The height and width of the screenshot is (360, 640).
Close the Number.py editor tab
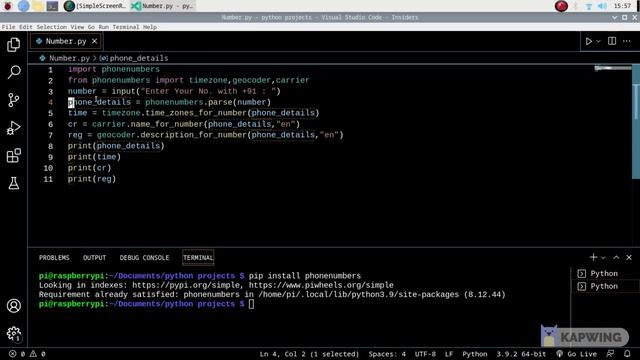[x=94, y=41]
